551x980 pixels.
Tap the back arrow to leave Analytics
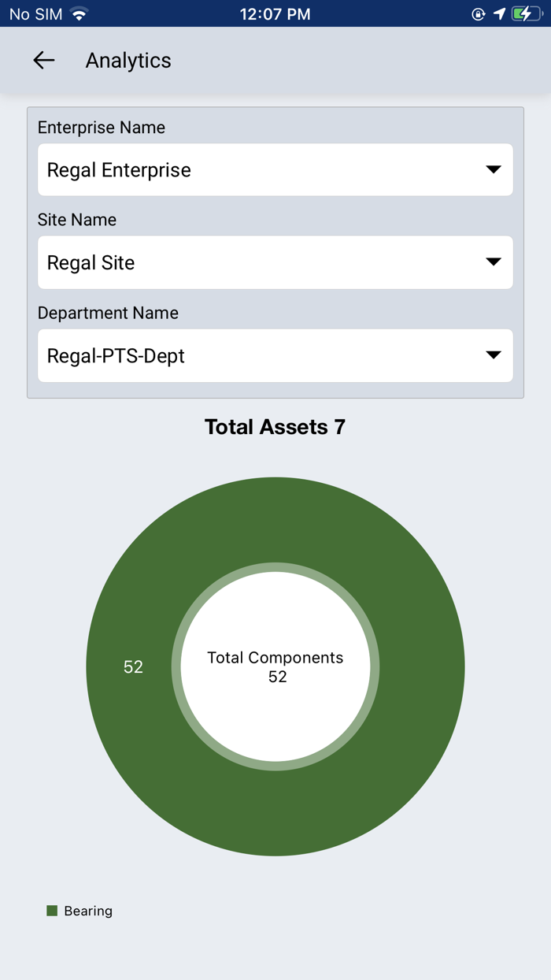[x=43, y=60]
